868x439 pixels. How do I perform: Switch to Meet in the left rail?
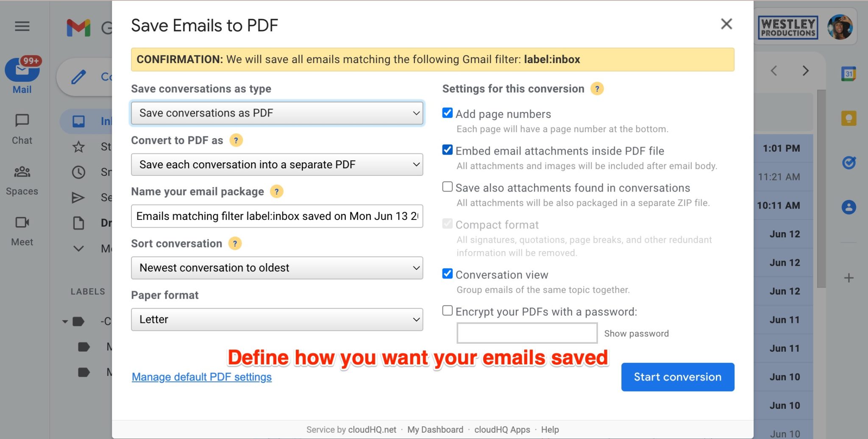[x=22, y=231]
